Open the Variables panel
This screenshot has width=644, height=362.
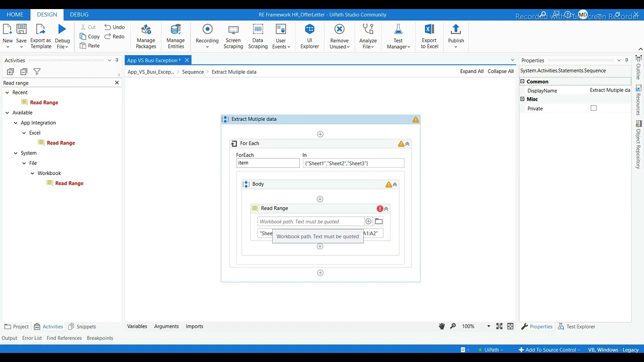click(x=137, y=326)
